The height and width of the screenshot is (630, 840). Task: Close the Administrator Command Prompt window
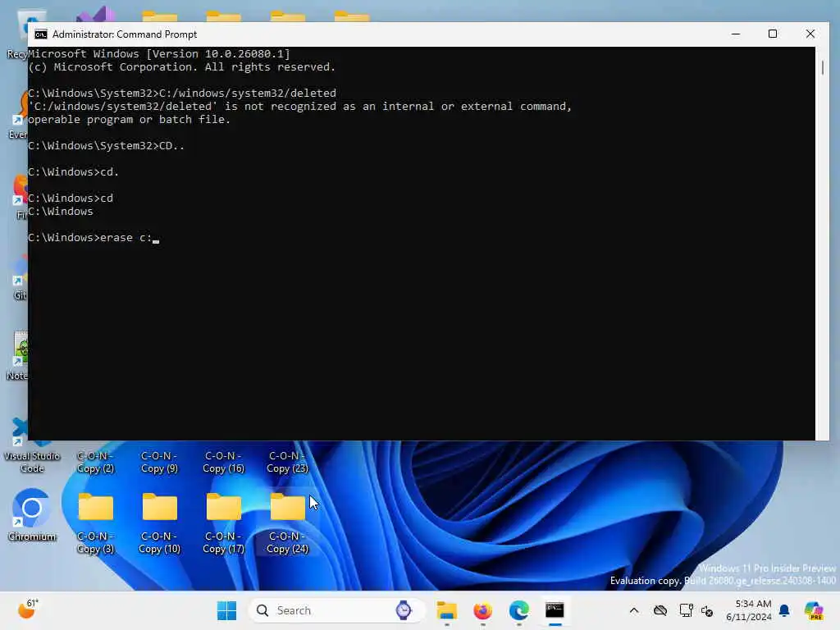pyautogui.click(x=810, y=34)
